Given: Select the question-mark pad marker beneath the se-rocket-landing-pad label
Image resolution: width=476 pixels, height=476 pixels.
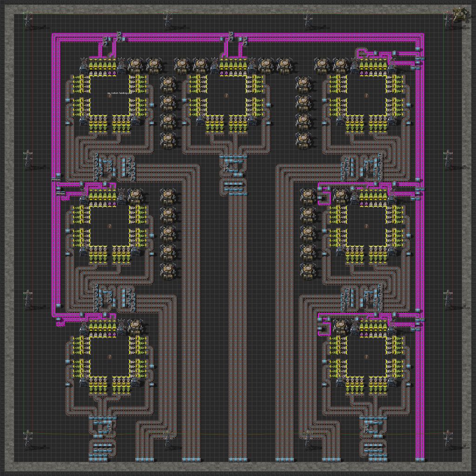Looking at the screenshot, I should (x=109, y=95).
